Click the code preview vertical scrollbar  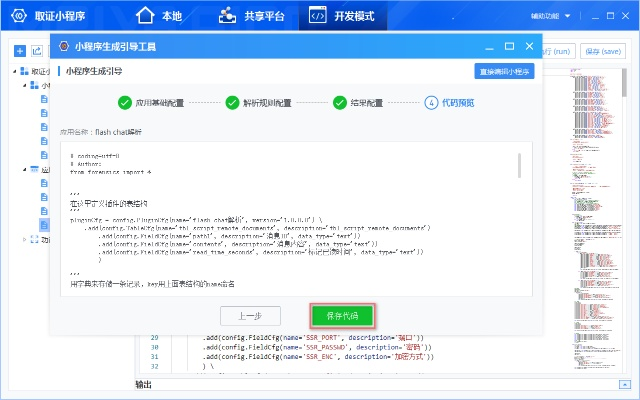[519, 165]
